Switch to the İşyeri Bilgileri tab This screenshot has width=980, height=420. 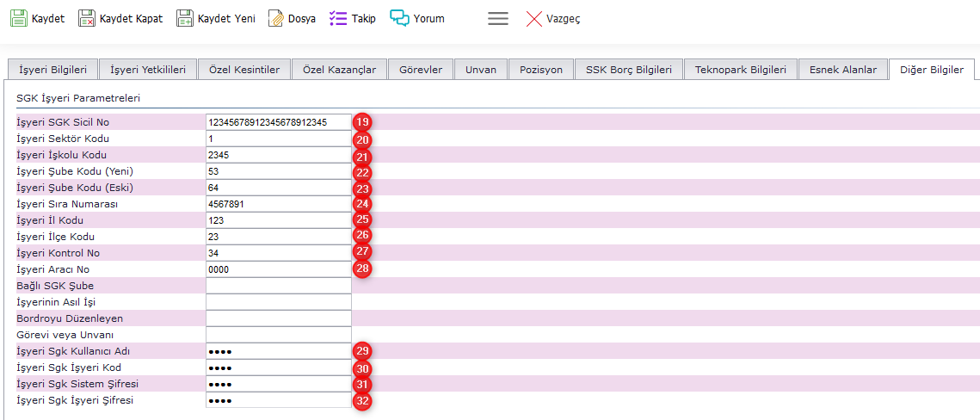coord(52,70)
